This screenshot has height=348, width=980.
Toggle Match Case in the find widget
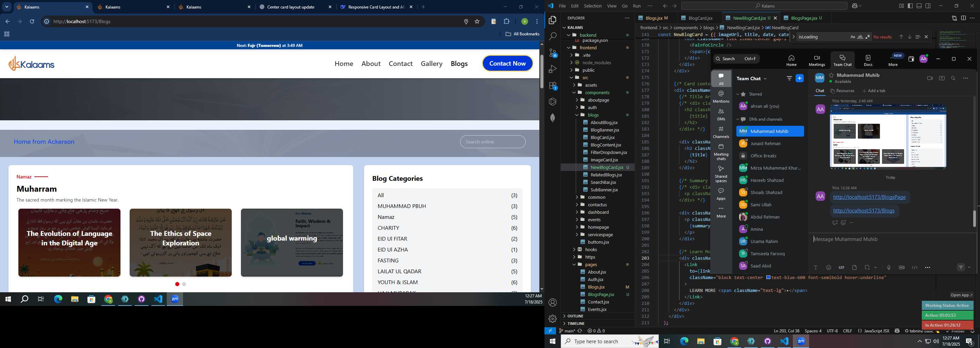852,37
